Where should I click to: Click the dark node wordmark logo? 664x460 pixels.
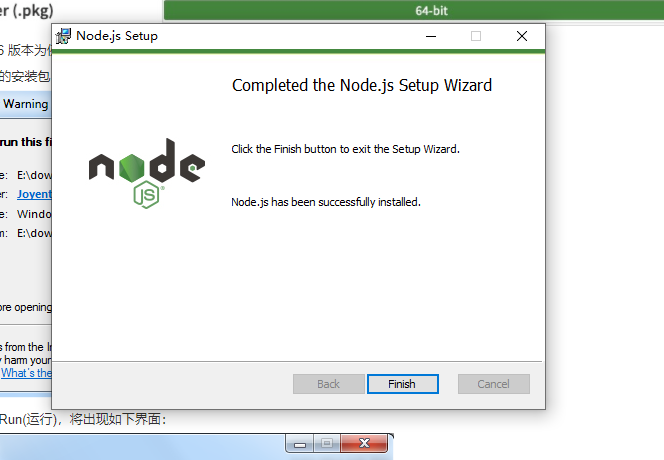point(147,161)
